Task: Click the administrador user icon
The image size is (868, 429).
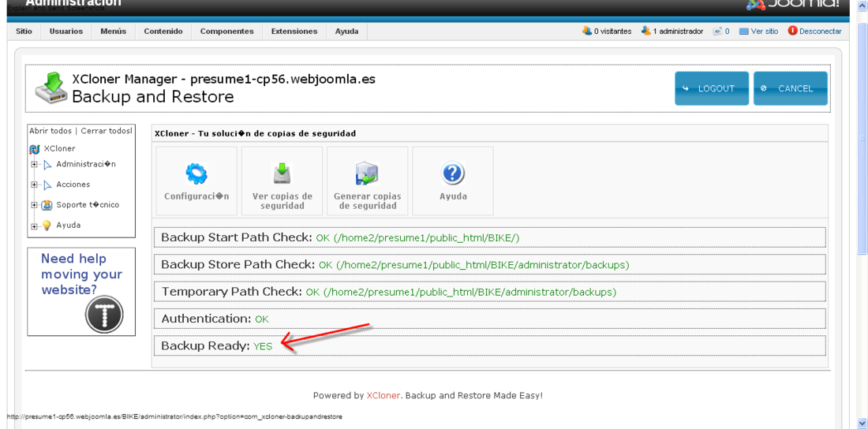Action: tap(645, 31)
